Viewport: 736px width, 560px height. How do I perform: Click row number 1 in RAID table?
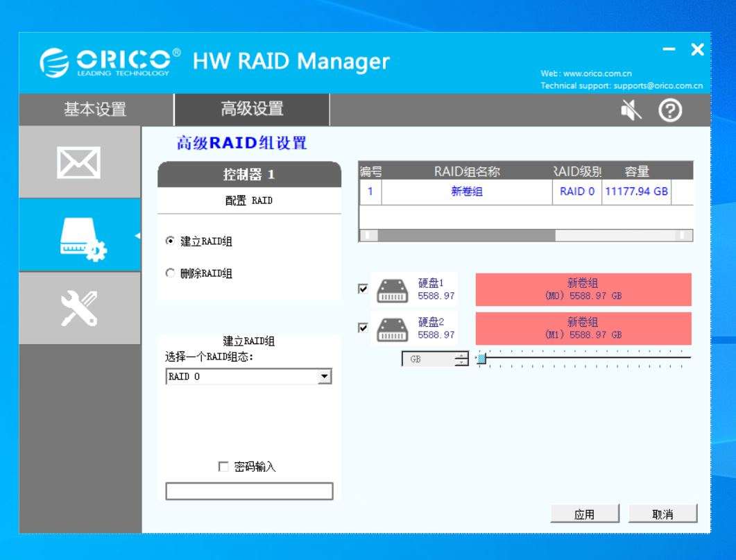pyautogui.click(x=370, y=192)
